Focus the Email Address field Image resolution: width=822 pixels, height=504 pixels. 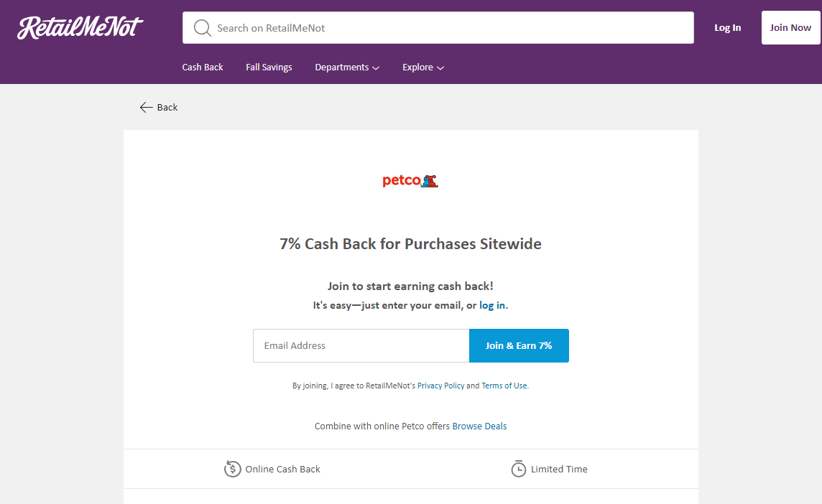click(x=361, y=346)
